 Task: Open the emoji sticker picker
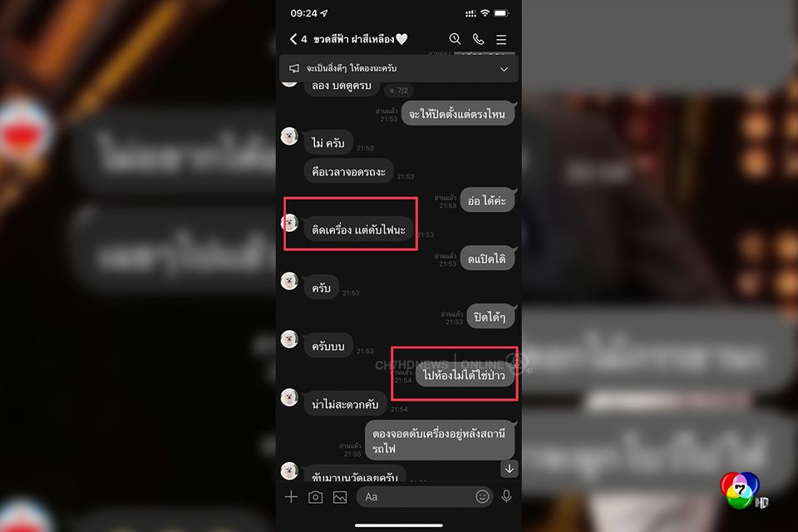coord(482,496)
